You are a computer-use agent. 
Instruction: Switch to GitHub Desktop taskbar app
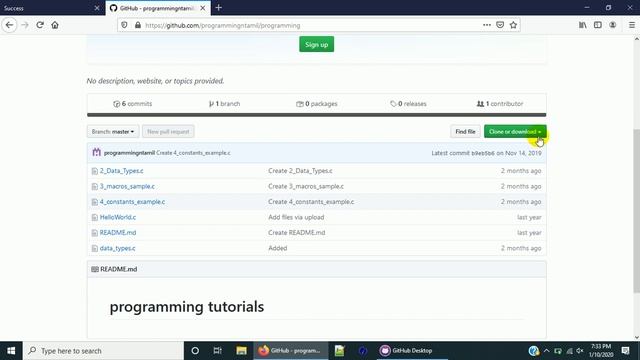tap(411, 351)
